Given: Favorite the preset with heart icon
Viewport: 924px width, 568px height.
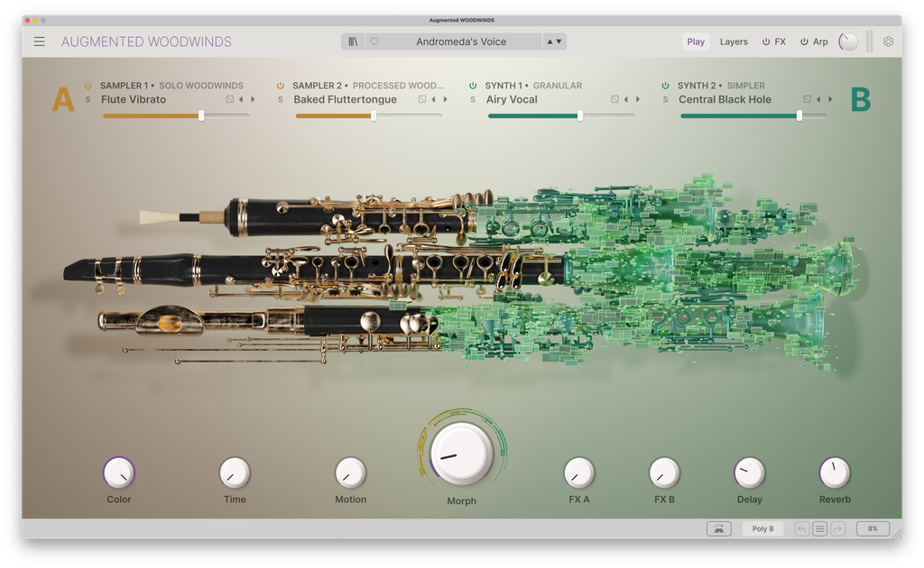Looking at the screenshot, I should tap(374, 41).
